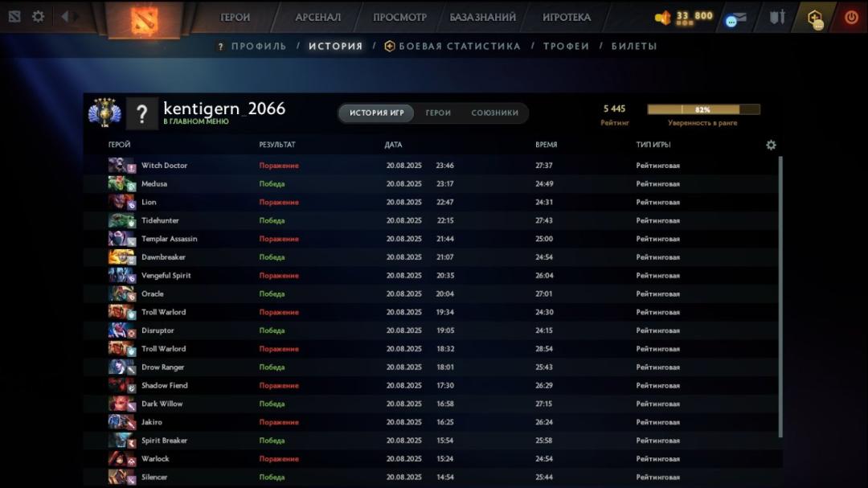Image resolution: width=868 pixels, height=488 pixels.
Task: Select the ГЕРОИ toggle in history panel
Action: coord(438,113)
